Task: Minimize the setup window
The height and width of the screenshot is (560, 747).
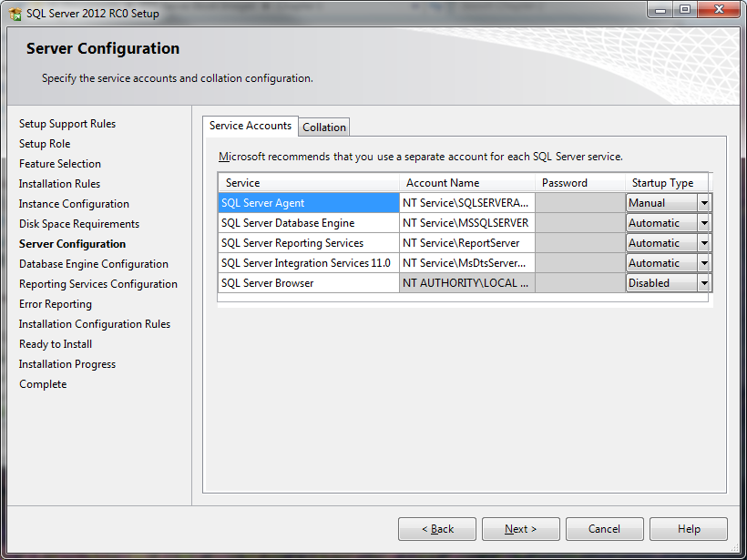Action: 660,9
